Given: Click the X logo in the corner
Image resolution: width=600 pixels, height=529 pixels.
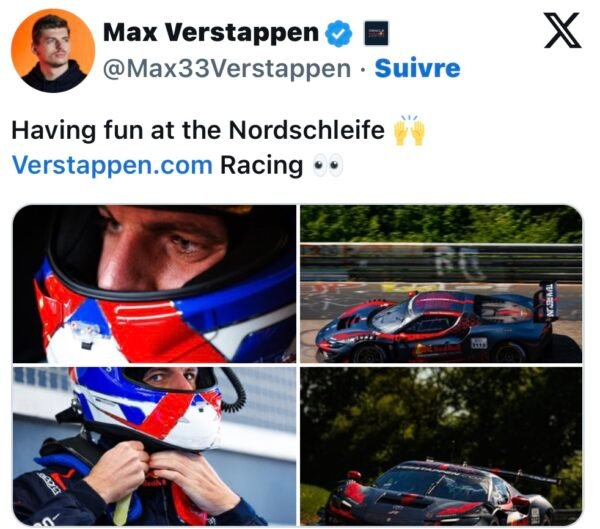Looking at the screenshot, I should 563,30.
